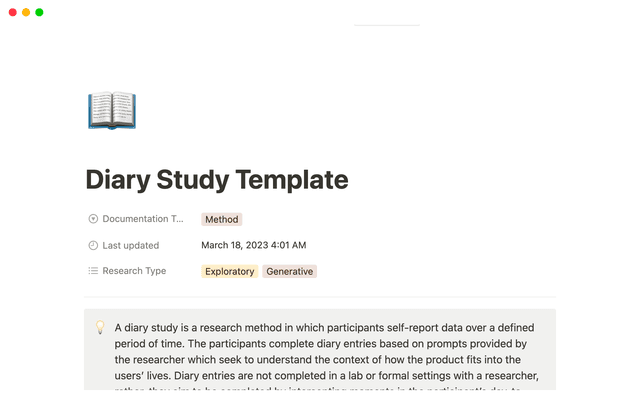Select the Exploratory tag
Image resolution: width=640 pixels, height=400 pixels.
(229, 271)
